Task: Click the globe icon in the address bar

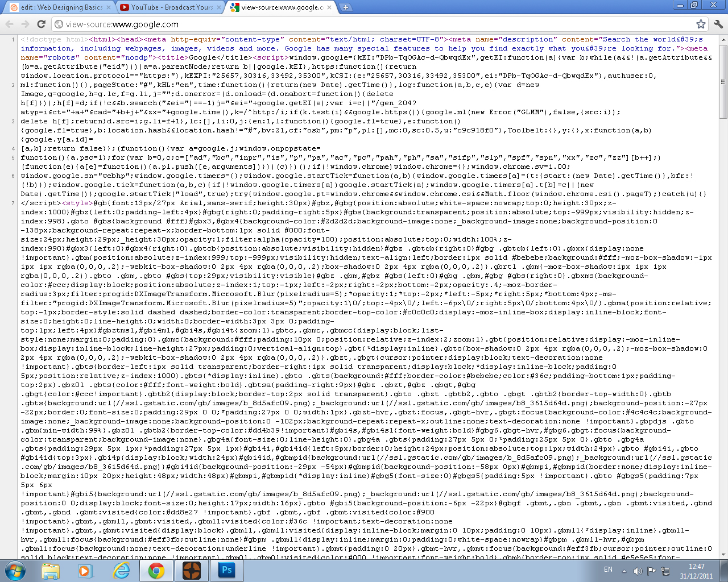Action: (59, 24)
